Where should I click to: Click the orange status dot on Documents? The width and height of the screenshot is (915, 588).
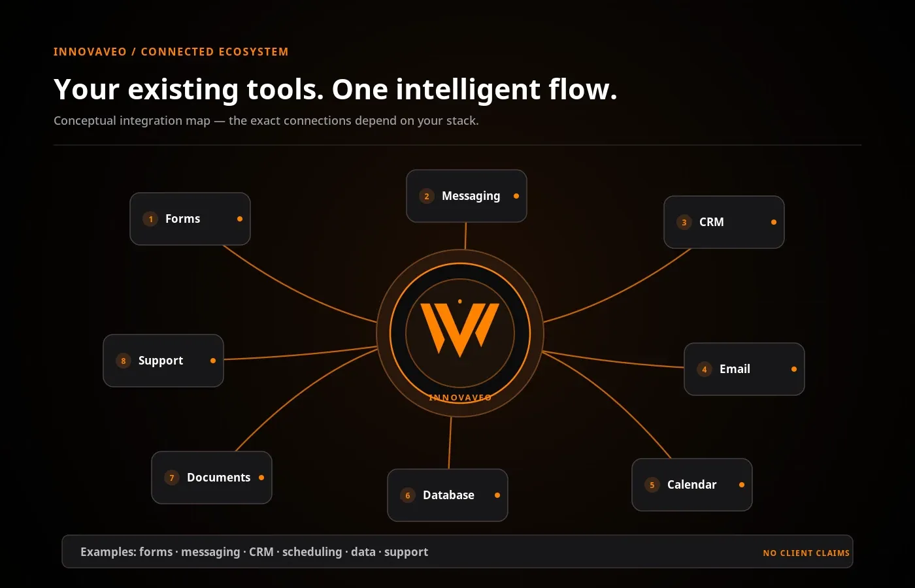click(261, 478)
